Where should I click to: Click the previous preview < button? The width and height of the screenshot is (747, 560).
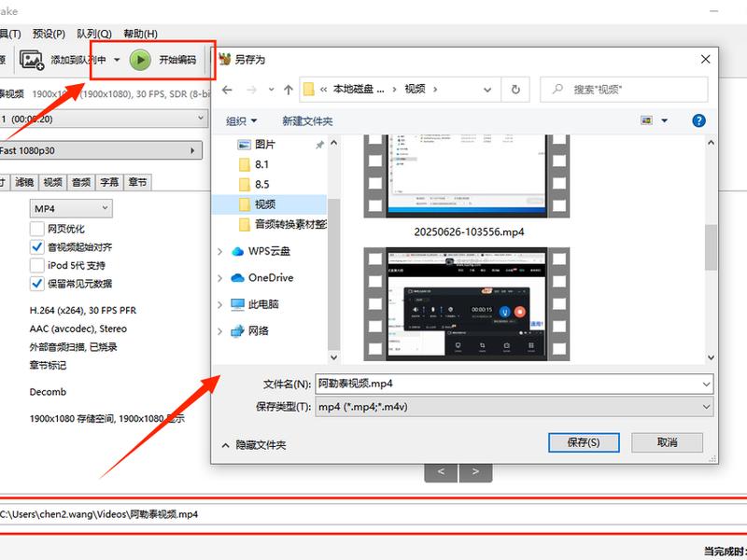tap(441, 472)
